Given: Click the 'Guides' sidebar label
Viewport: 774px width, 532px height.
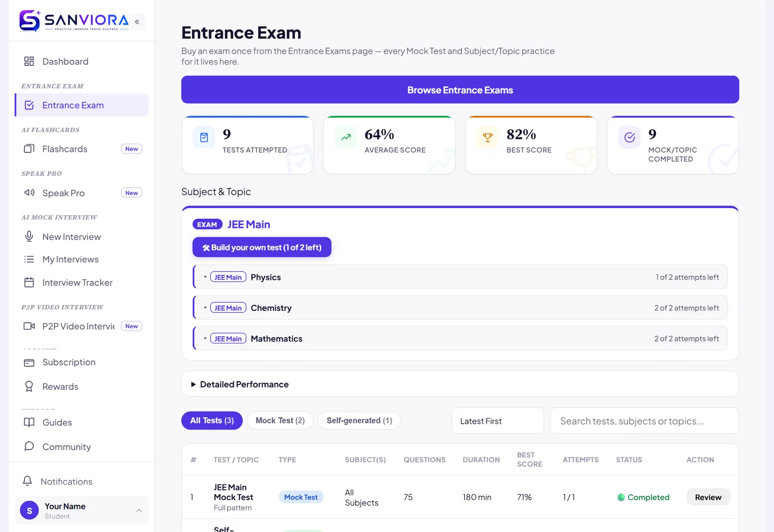Looking at the screenshot, I should 57,423.
